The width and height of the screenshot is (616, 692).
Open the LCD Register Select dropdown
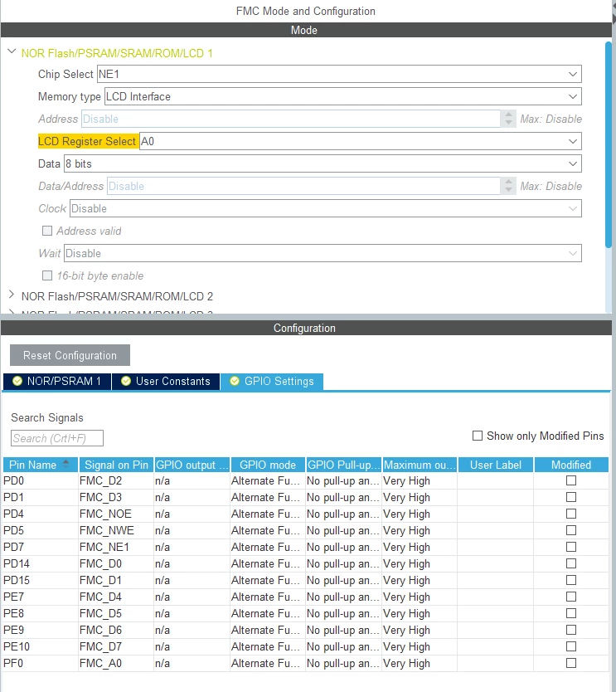361,141
